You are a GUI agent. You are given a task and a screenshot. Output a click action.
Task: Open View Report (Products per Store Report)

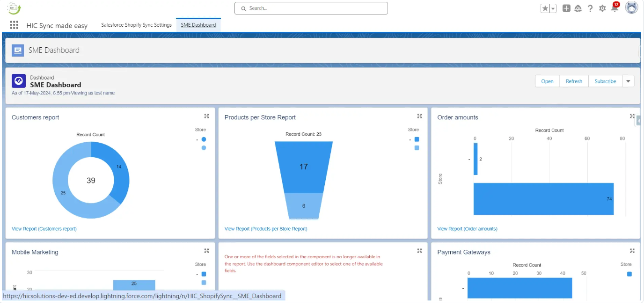266,229
